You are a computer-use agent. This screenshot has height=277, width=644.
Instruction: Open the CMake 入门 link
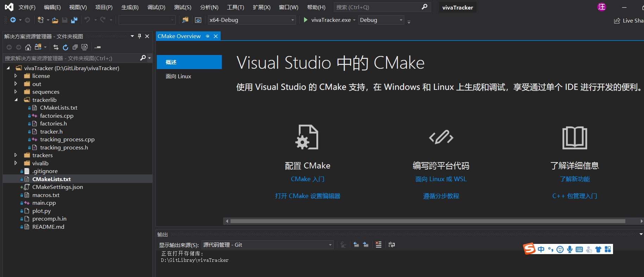click(x=308, y=179)
